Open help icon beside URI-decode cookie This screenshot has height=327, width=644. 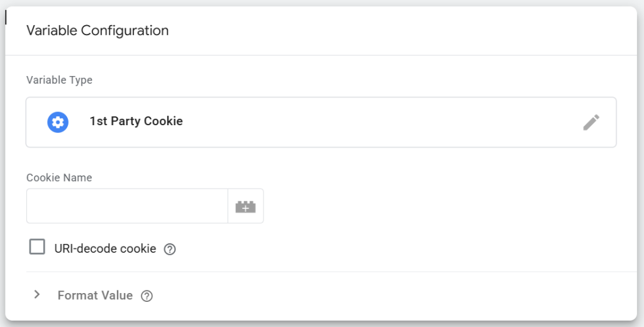pyautogui.click(x=170, y=249)
